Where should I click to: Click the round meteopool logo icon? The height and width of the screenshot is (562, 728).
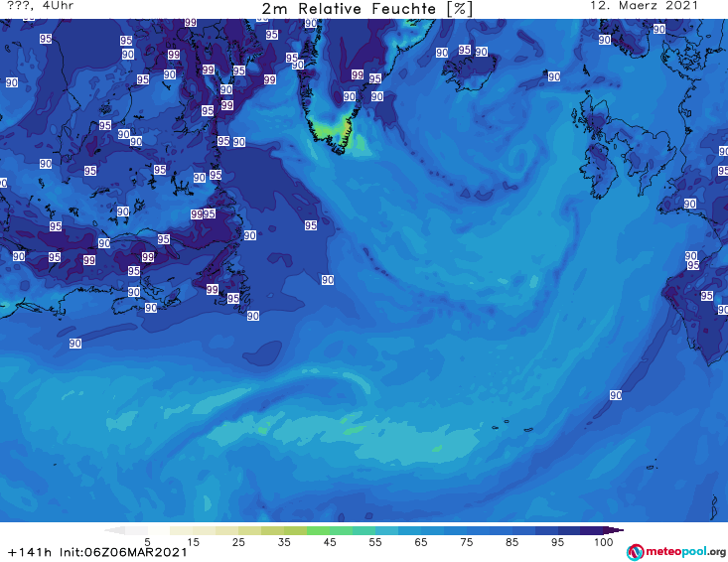click(x=635, y=552)
